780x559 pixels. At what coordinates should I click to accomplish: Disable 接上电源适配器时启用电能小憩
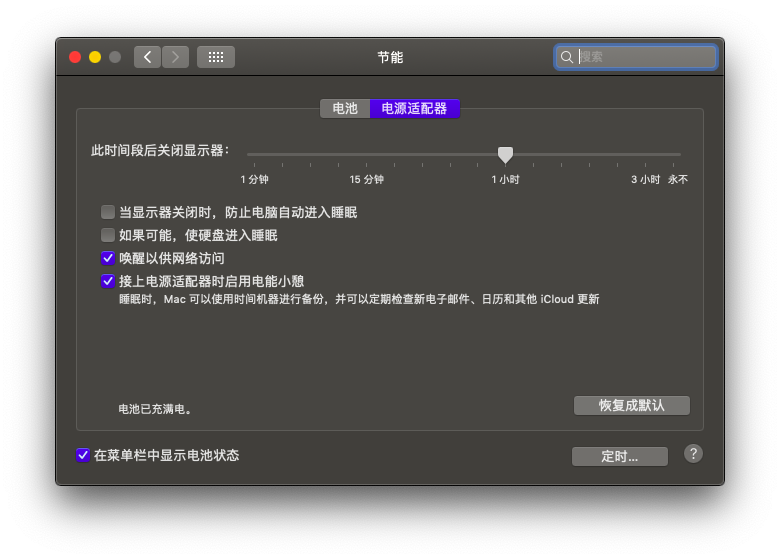point(108,281)
